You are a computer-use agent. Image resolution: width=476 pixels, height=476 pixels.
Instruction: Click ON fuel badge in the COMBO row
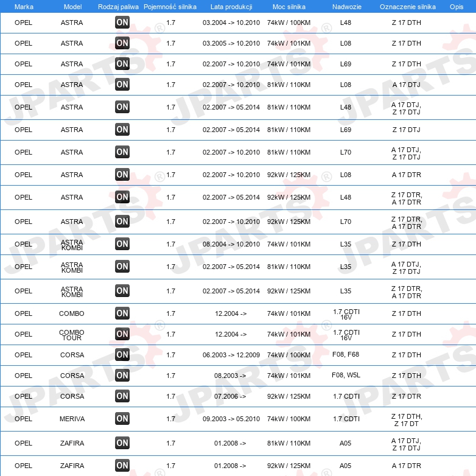click(x=122, y=313)
